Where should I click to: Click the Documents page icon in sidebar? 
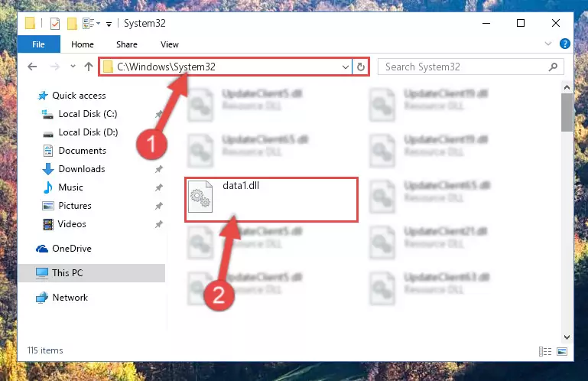[x=48, y=151]
